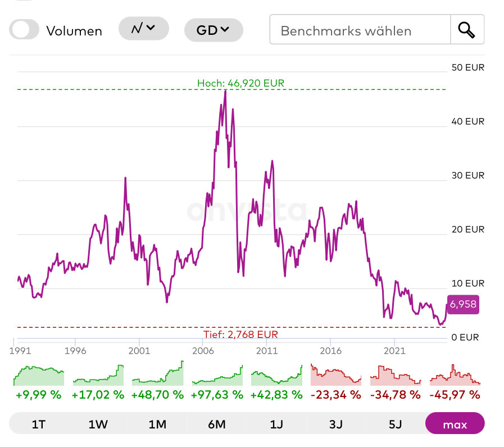Select the 1J time range
This screenshot has height=447, width=504.
coord(276,424)
